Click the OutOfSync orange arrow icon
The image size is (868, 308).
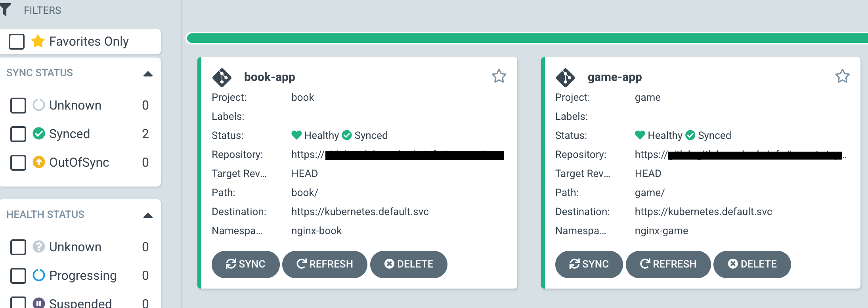[x=39, y=162]
